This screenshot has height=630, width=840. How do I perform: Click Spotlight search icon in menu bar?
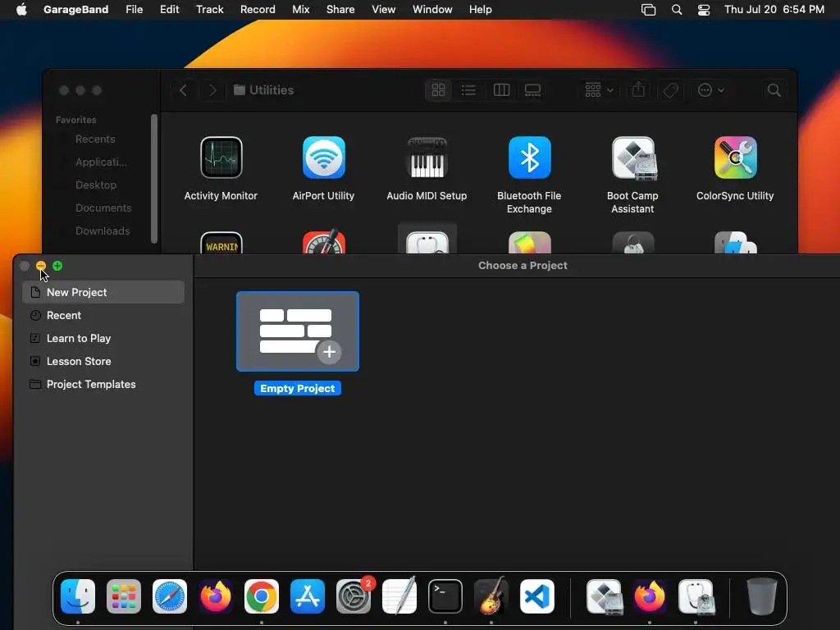[677, 10]
